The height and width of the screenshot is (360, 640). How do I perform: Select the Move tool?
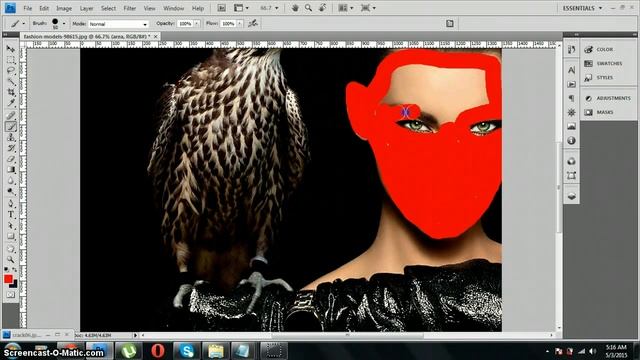(x=11, y=49)
